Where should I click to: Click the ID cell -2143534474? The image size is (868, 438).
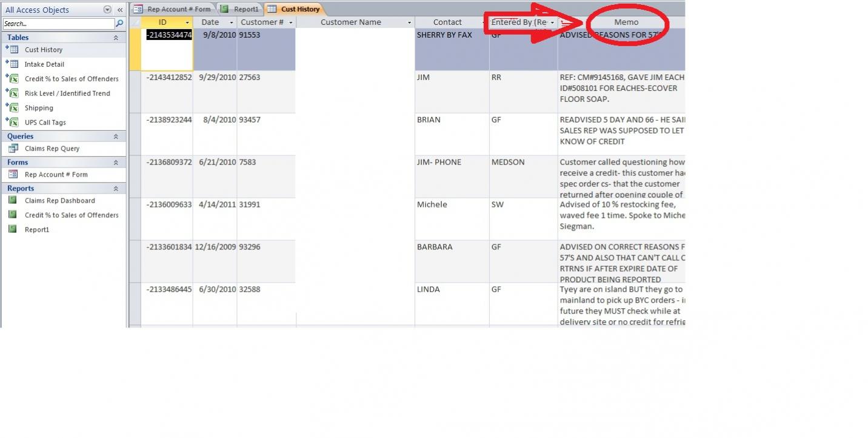click(x=167, y=49)
